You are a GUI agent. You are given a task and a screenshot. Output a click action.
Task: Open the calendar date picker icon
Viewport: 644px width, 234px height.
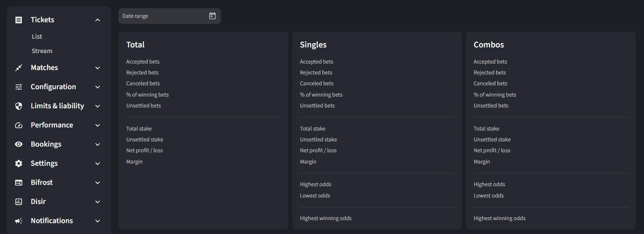click(x=212, y=16)
